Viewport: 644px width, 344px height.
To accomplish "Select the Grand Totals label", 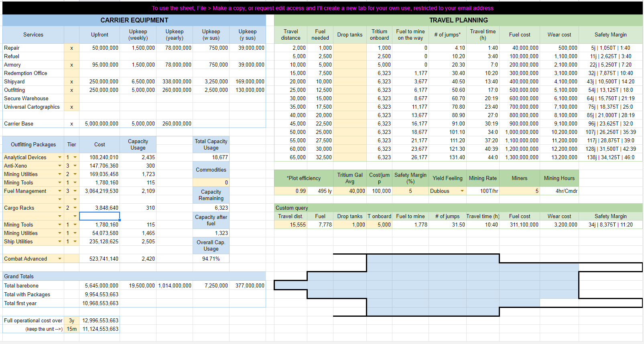I will click(19, 277).
